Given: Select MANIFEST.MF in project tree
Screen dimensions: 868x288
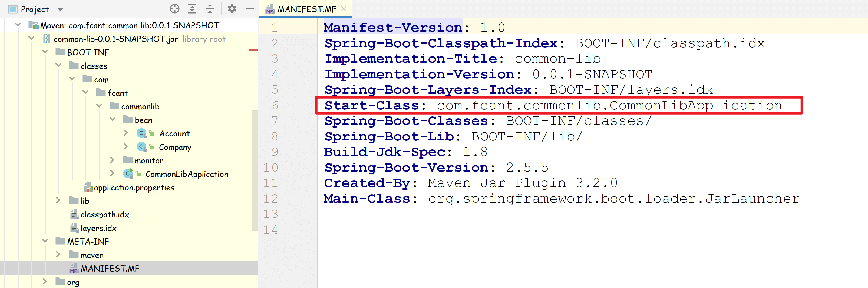Looking at the screenshot, I should (110, 269).
